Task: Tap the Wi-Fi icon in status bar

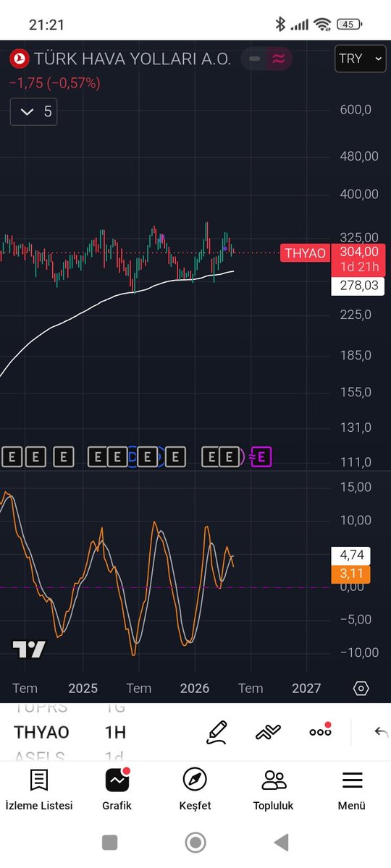Action: click(x=322, y=25)
